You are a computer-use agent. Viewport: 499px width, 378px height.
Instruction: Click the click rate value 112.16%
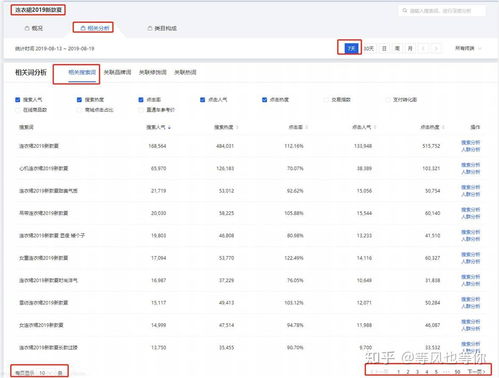tap(294, 146)
